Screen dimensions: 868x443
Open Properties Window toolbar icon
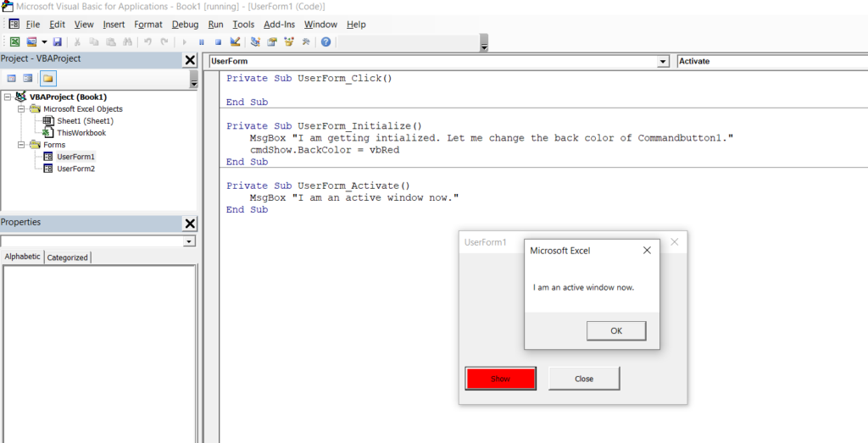(272, 42)
